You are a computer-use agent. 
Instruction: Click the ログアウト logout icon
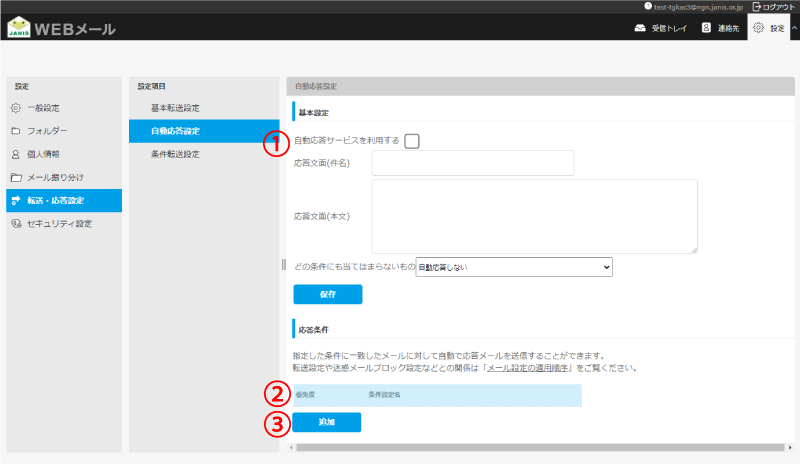tap(757, 7)
